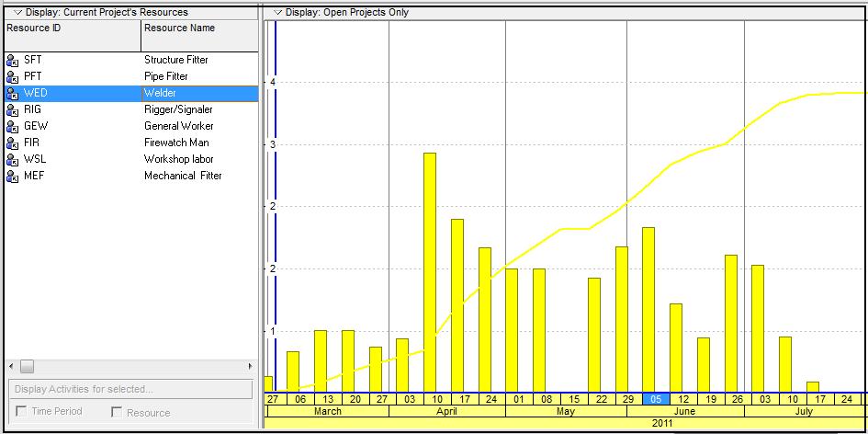Click the 24 July week in timescale
868x434 pixels.
[848, 400]
